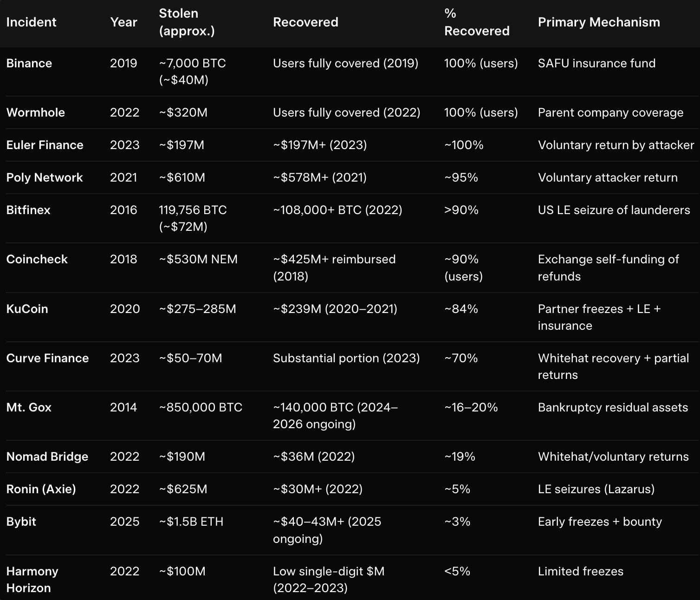Click the Recovered column header

(x=305, y=22)
